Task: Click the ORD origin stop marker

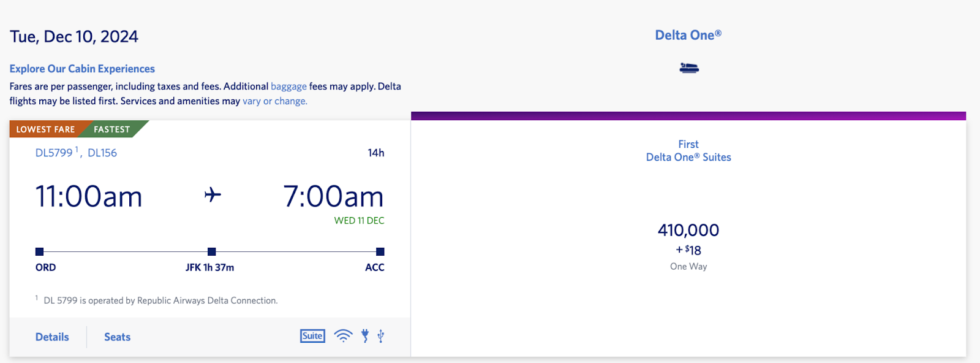Action: 40,251
